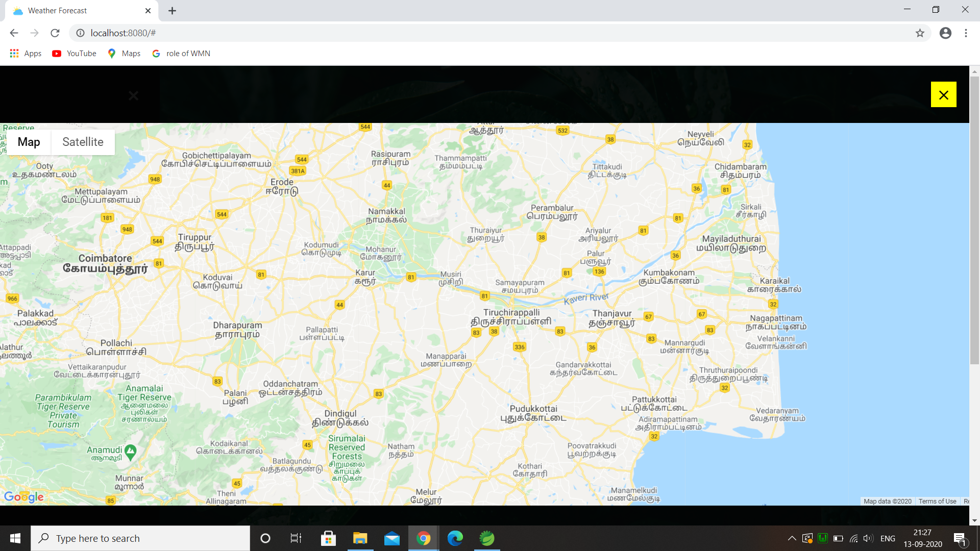
Task: Bookmark this page with the star icon
Action: [x=920, y=33]
